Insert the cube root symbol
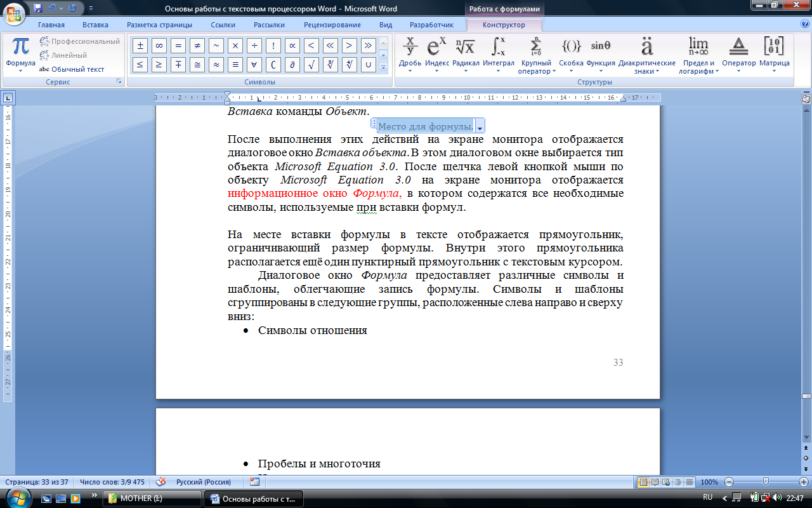The width and height of the screenshot is (812, 508). [331, 65]
